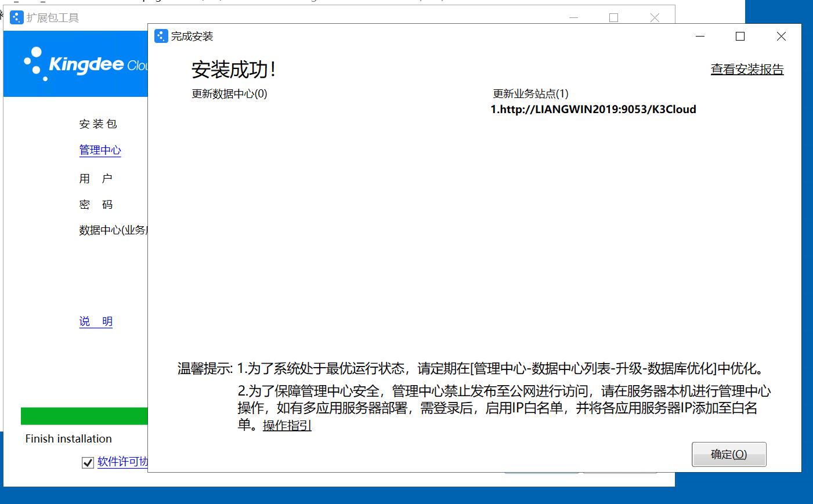
Task: Click the green installation progress bar
Action: point(84,416)
